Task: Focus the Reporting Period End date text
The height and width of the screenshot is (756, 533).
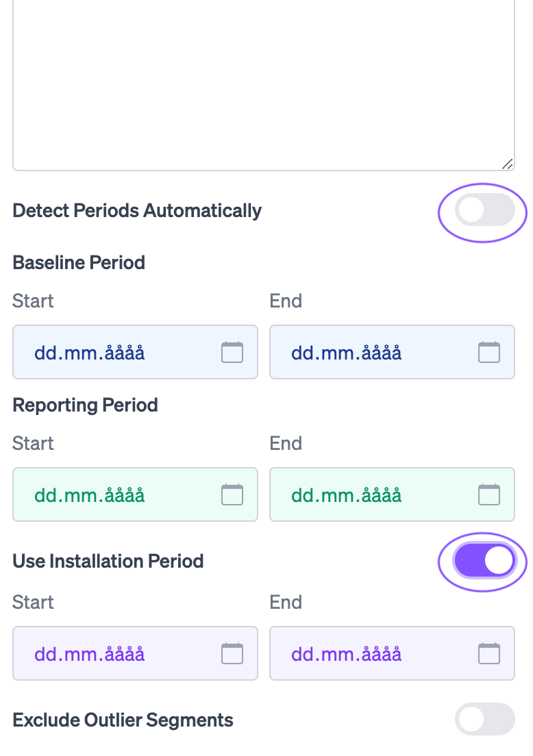Action: pyautogui.click(x=346, y=495)
